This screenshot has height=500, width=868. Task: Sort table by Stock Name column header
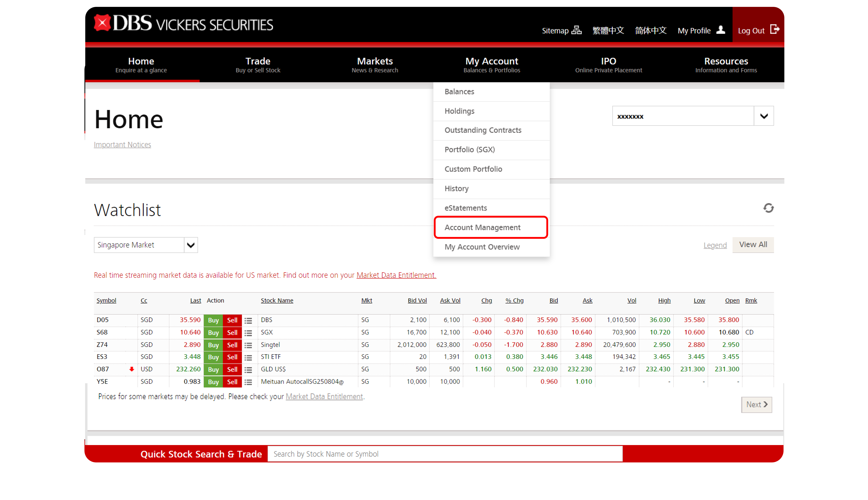277,300
